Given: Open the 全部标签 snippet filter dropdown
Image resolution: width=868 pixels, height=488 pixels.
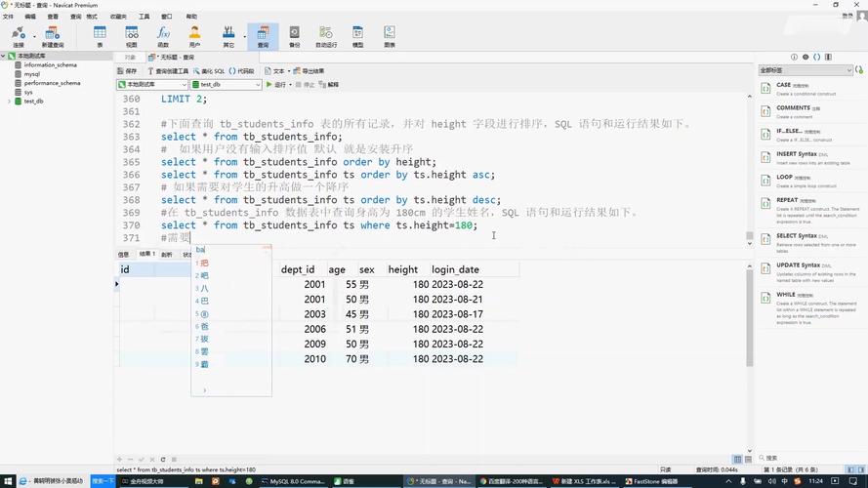Looking at the screenshot, I should coord(806,70).
